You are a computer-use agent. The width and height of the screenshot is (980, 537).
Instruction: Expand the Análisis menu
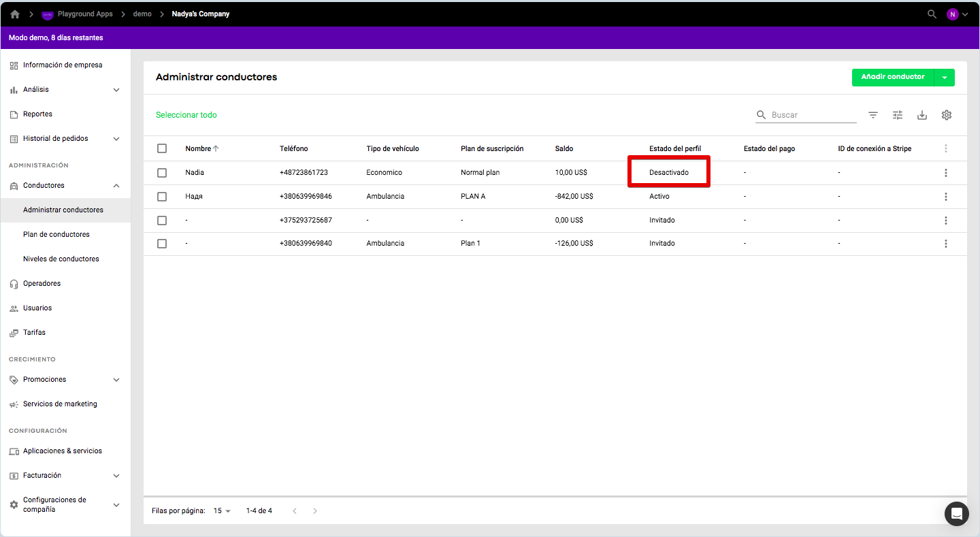(116, 90)
